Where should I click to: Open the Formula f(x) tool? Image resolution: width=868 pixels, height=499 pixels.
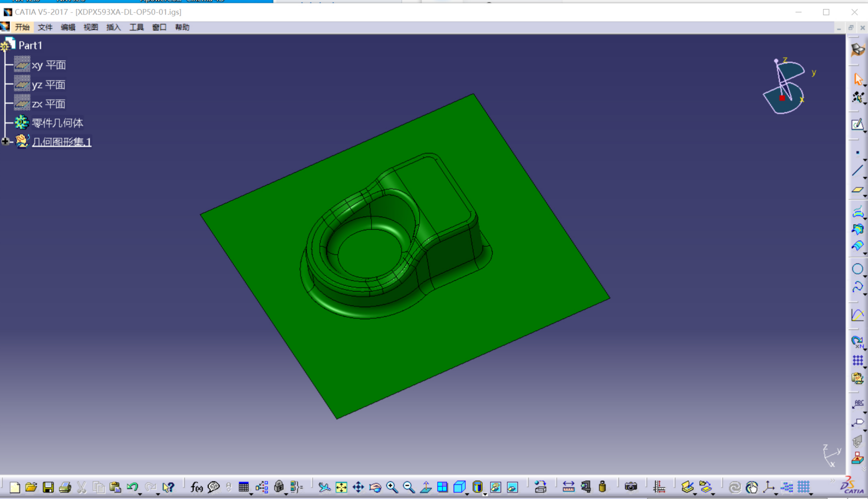point(196,487)
